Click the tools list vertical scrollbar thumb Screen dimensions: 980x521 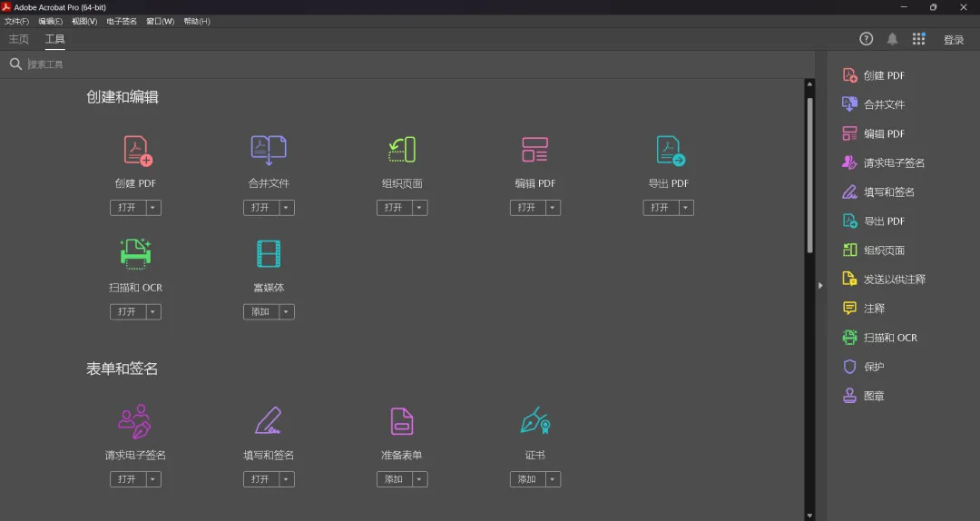point(809,175)
